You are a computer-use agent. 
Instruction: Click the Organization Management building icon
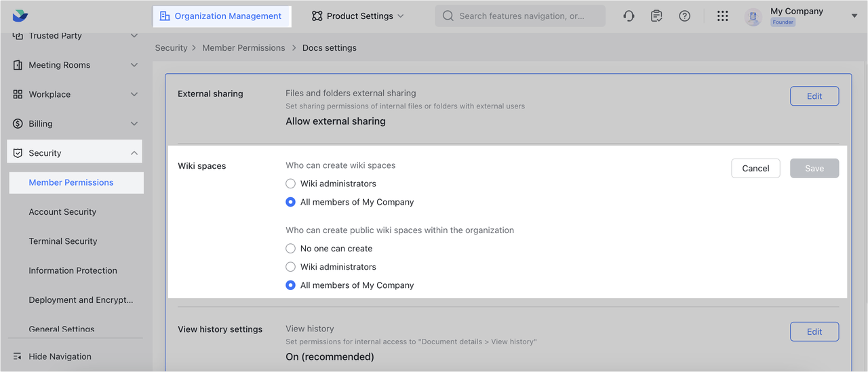165,16
